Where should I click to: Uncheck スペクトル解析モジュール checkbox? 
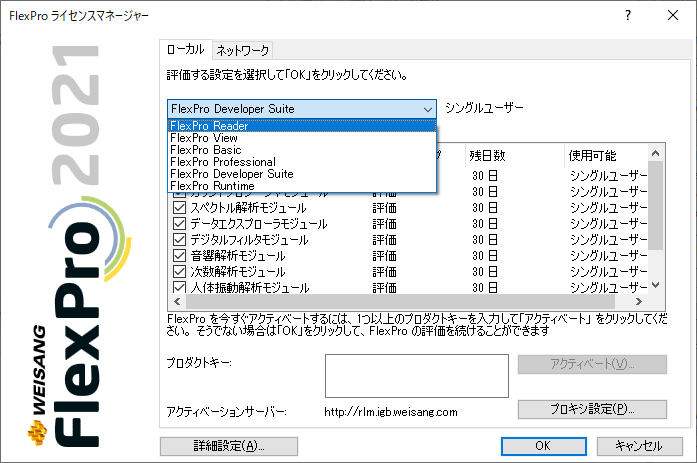click(x=180, y=208)
